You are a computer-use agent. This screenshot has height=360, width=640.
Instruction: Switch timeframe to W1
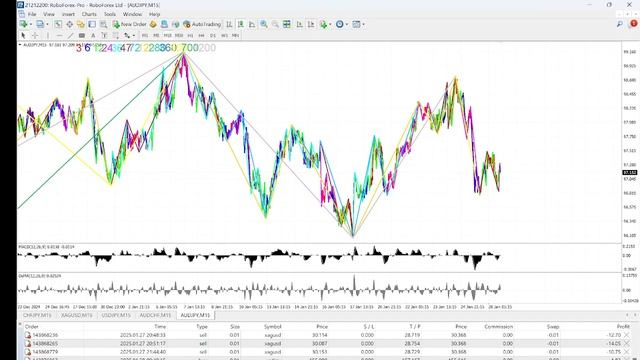pos(224,36)
